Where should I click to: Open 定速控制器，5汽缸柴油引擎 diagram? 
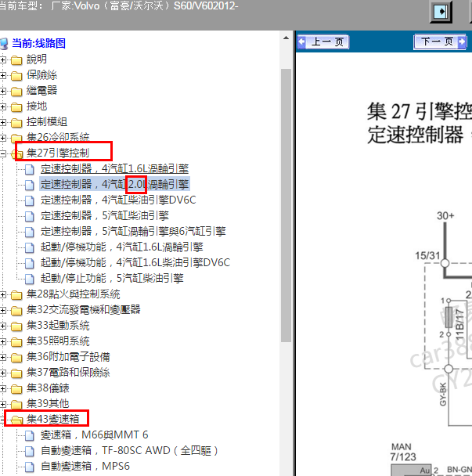pos(105,215)
